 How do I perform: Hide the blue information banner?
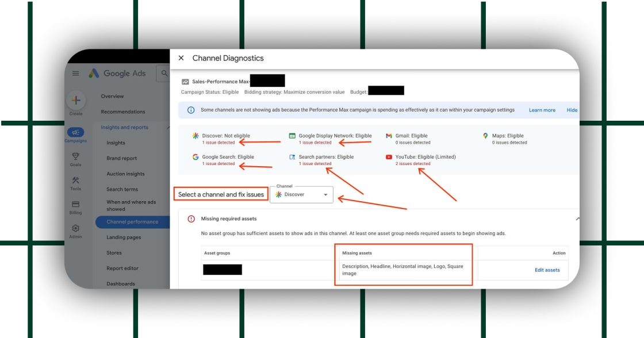(572, 110)
